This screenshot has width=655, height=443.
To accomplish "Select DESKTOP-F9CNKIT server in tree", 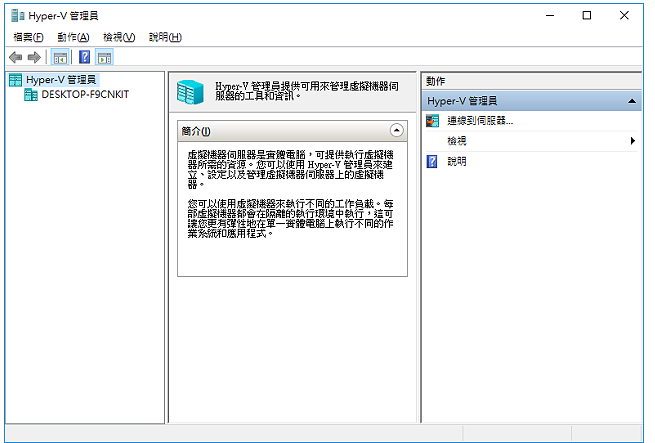I will [x=85, y=94].
